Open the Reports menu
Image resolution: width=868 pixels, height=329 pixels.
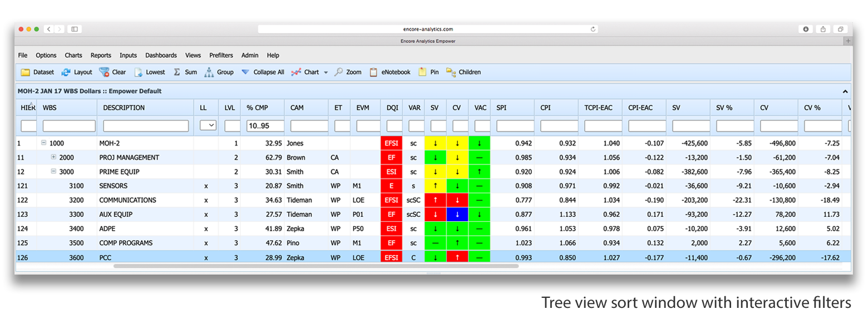pyautogui.click(x=101, y=56)
